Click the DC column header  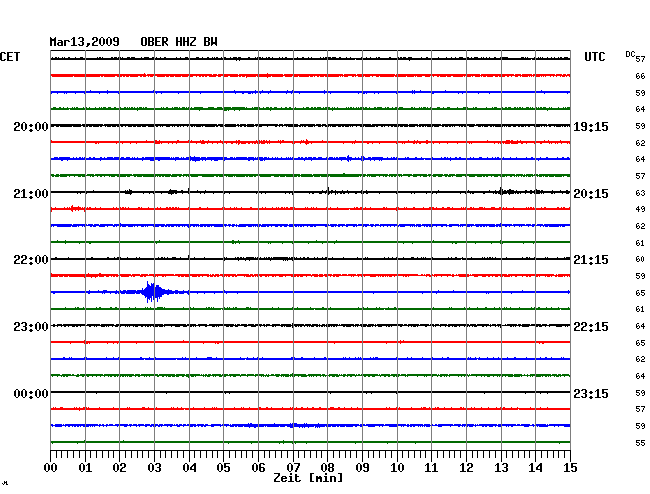click(630, 54)
